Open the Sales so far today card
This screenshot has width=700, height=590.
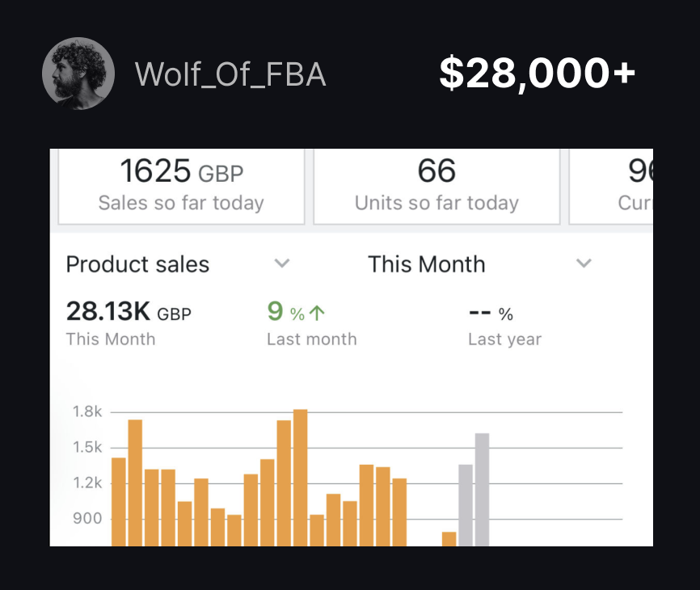click(x=181, y=186)
